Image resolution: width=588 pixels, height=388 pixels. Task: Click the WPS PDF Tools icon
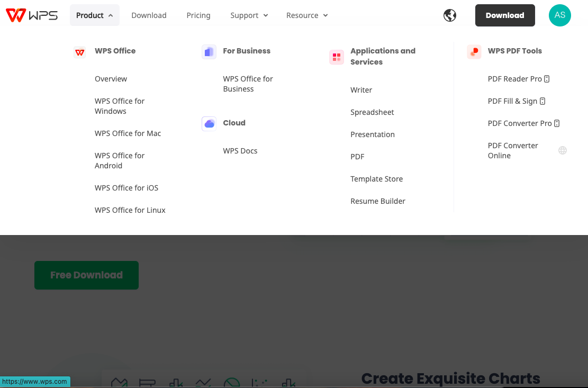point(474,52)
